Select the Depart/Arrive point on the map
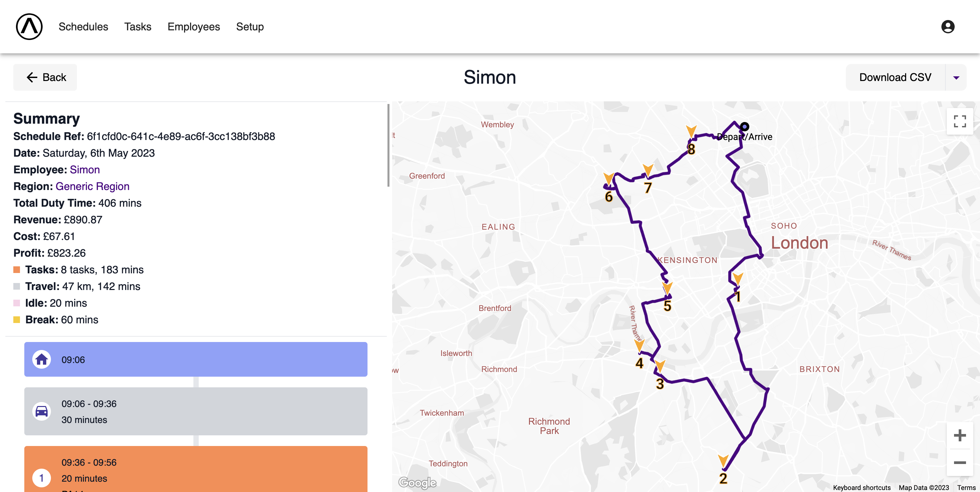The width and height of the screenshot is (980, 492). click(745, 127)
